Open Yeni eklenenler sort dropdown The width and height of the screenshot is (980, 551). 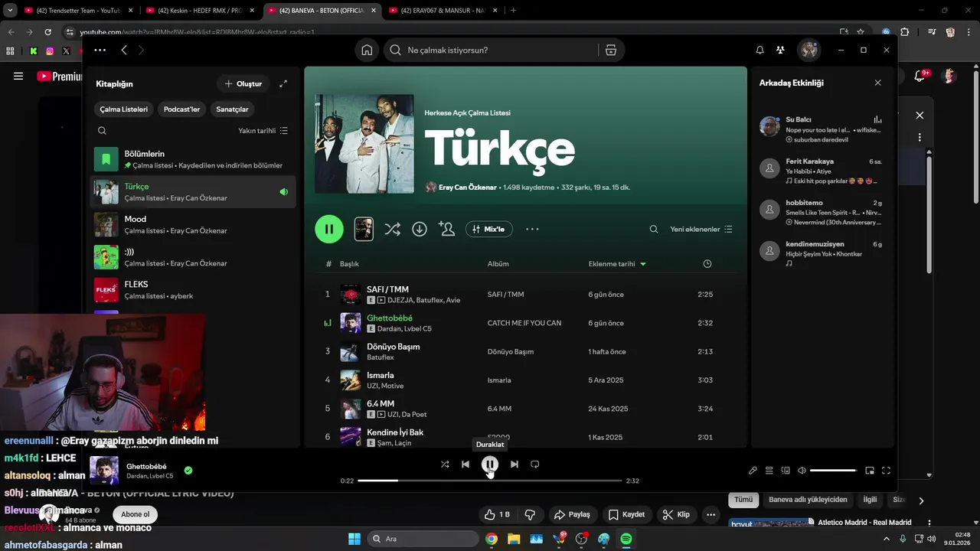coord(701,229)
